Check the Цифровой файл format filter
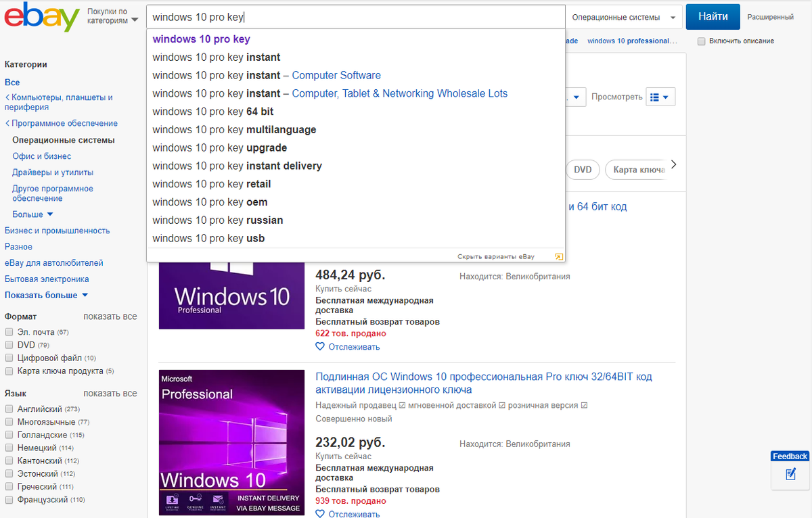 [x=9, y=358]
